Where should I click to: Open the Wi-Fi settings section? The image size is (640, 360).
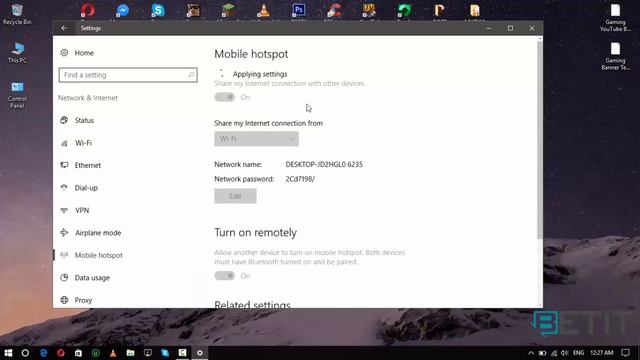click(x=83, y=143)
